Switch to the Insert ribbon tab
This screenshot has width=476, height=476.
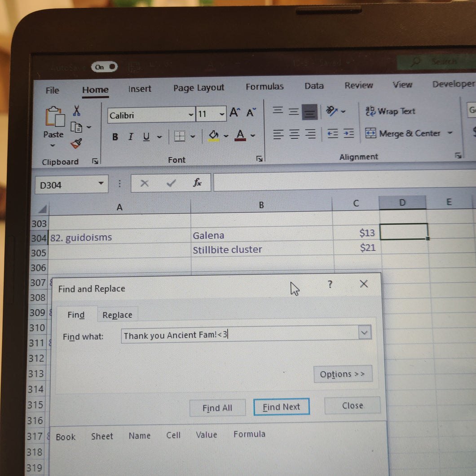139,88
